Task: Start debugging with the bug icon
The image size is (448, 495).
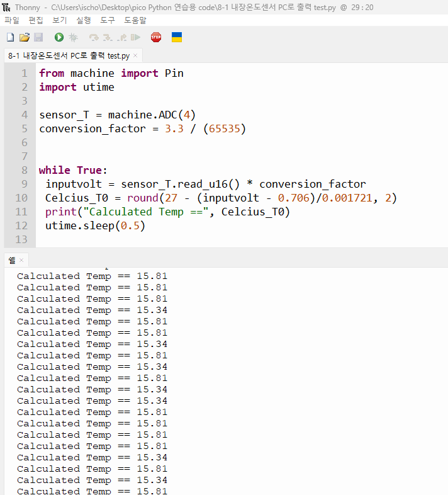Action: (73, 37)
